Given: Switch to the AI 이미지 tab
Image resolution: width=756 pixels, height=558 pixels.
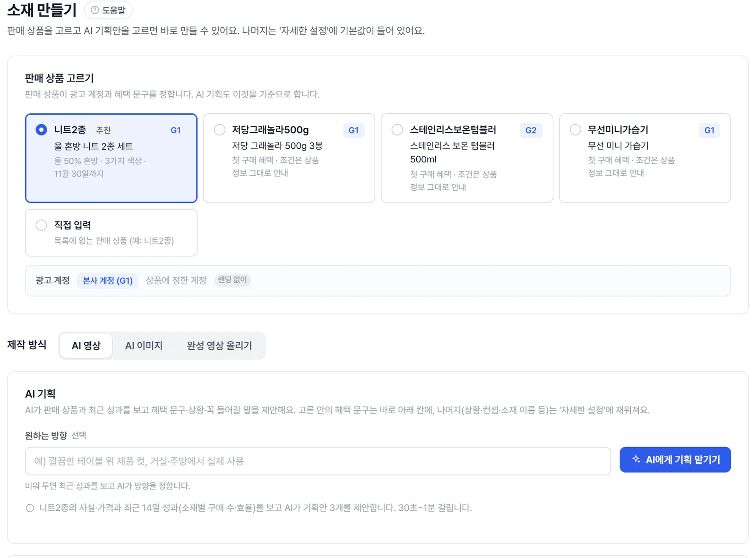Looking at the screenshot, I should click(144, 346).
